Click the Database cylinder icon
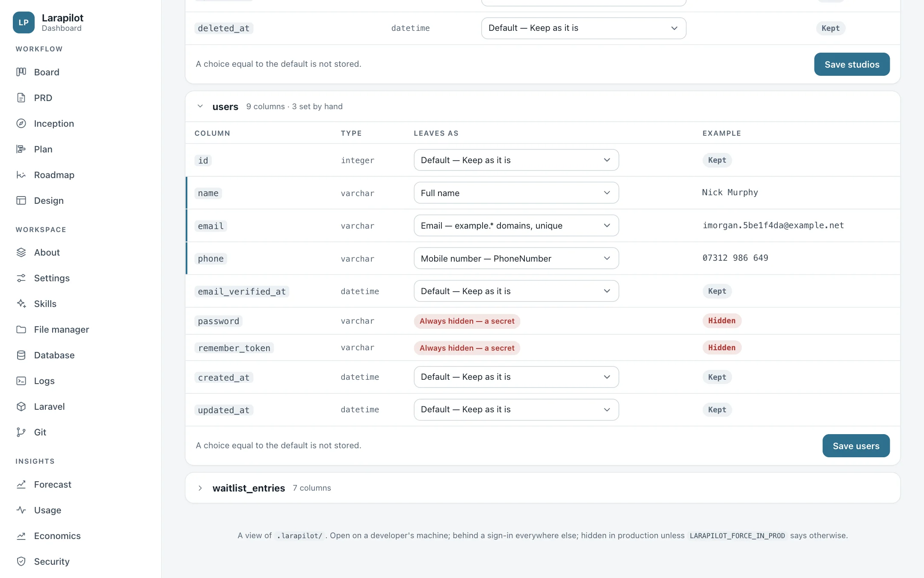The height and width of the screenshot is (578, 924). pyautogui.click(x=21, y=355)
